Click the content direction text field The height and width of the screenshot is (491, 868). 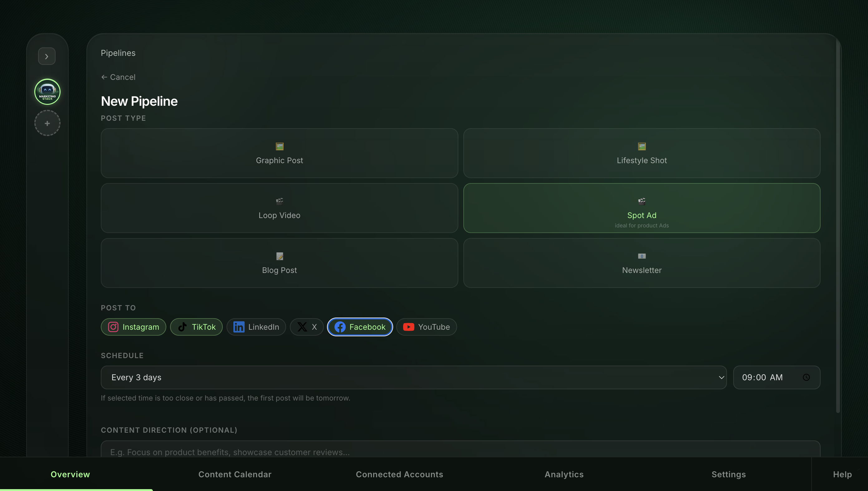click(460, 451)
